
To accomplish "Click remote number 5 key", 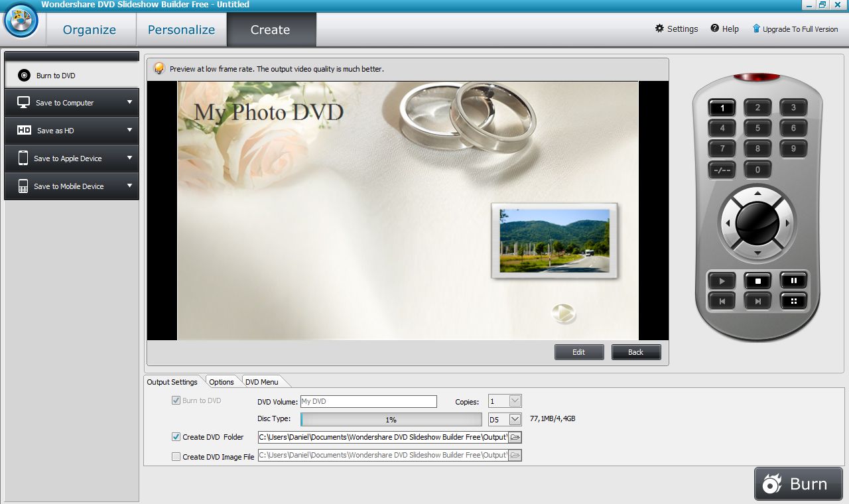I will coord(757,128).
